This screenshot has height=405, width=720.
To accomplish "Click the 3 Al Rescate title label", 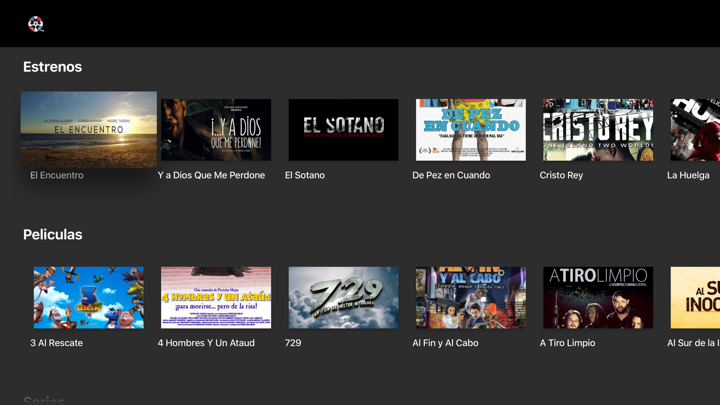I will tap(56, 343).
